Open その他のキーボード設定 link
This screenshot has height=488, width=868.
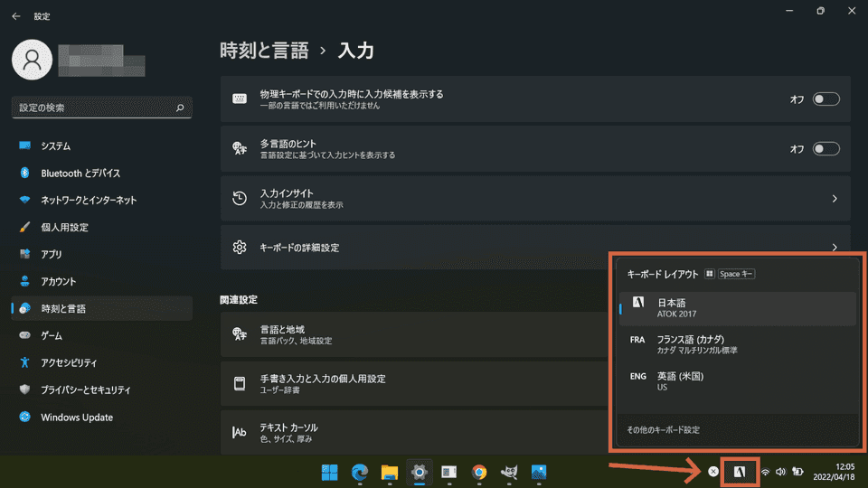(663, 430)
